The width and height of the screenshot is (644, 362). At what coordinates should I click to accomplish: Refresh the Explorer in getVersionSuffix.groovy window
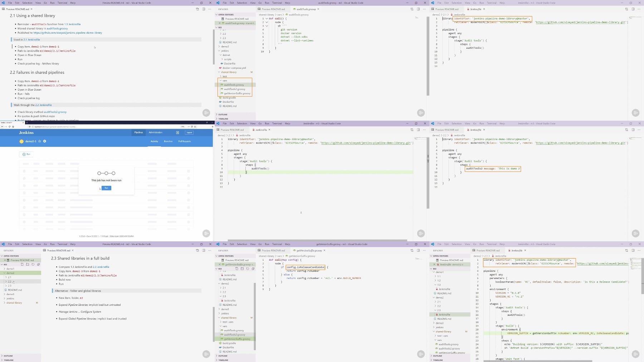(247, 269)
